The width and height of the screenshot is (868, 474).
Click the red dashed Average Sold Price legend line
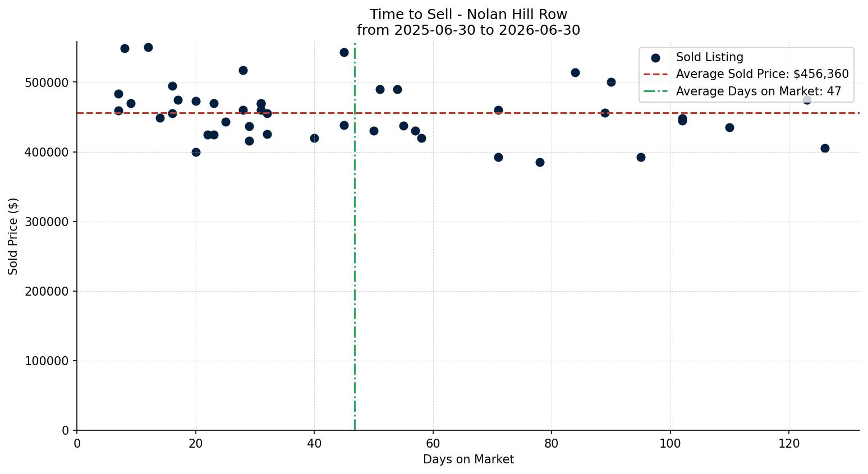coord(655,74)
